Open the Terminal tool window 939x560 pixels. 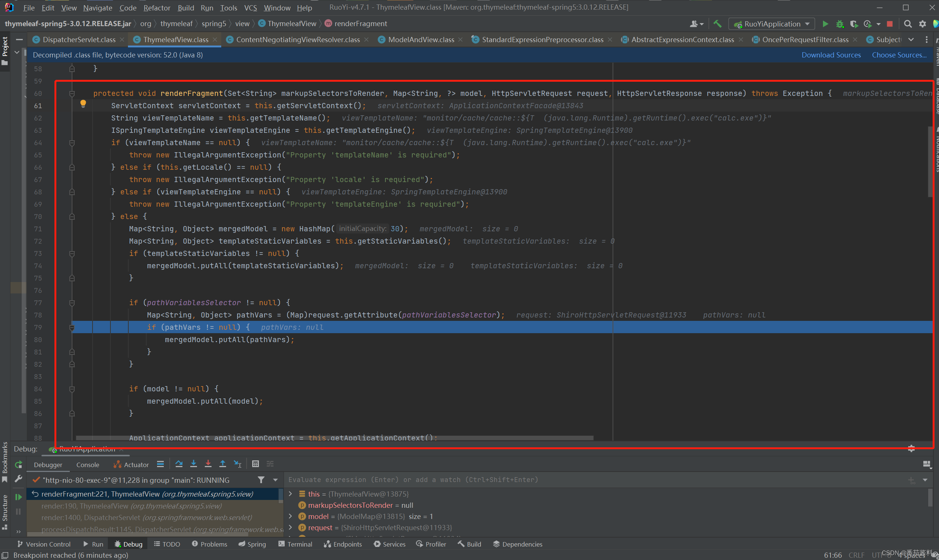click(295, 544)
